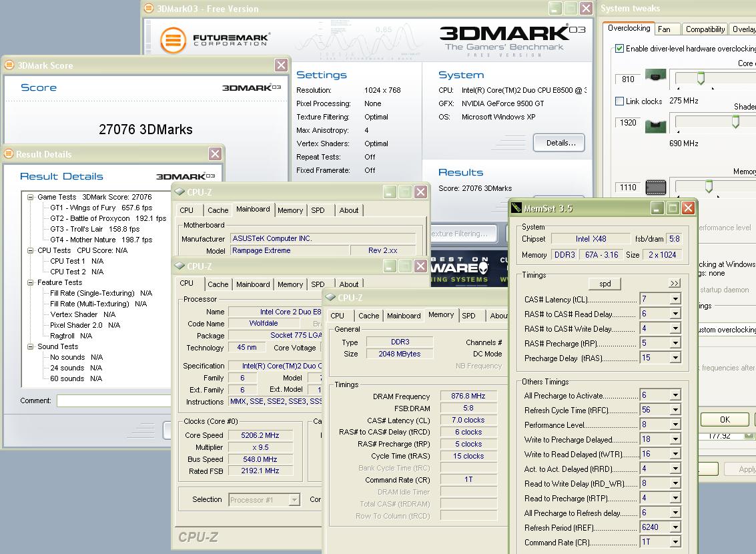
Task: Open the Refresh Period (tREF) dropdown
Action: click(675, 527)
